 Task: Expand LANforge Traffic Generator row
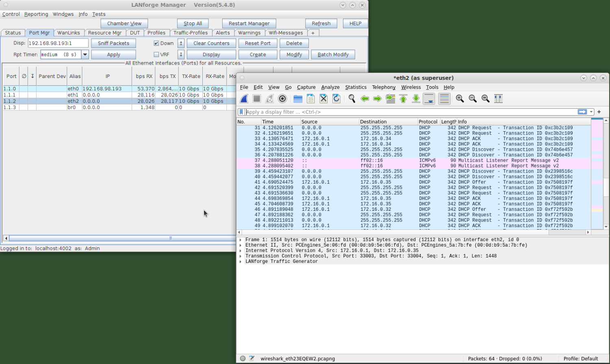click(x=241, y=261)
